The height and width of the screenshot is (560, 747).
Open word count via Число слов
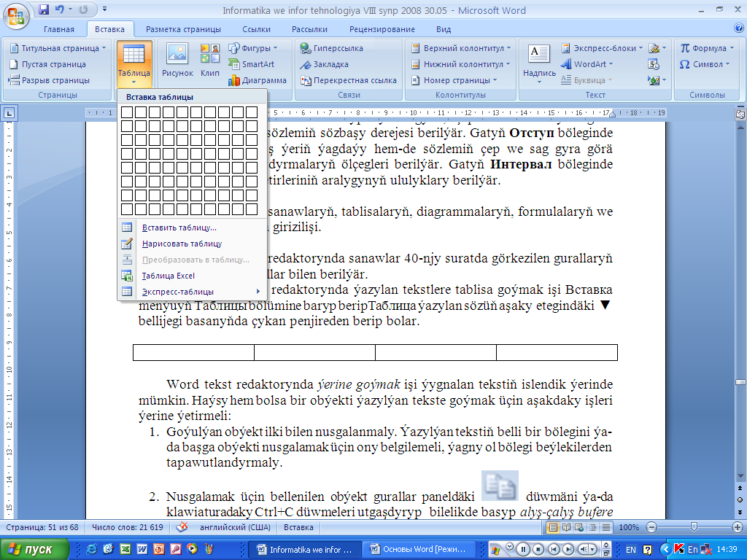[127, 527]
